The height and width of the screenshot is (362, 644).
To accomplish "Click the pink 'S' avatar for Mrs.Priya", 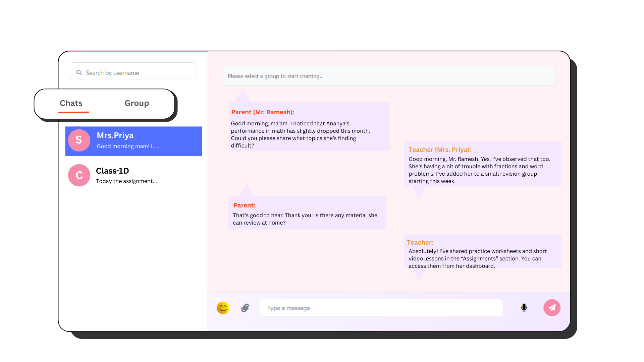I will tap(79, 140).
